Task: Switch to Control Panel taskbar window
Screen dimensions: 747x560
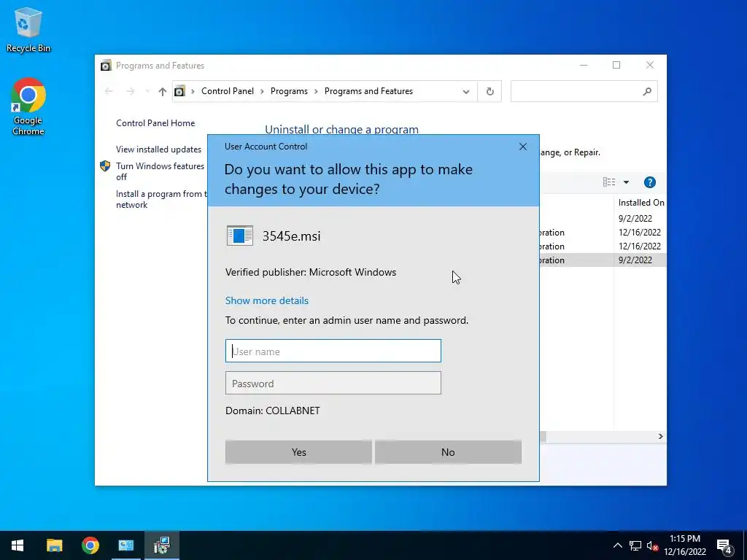Action: (126, 545)
